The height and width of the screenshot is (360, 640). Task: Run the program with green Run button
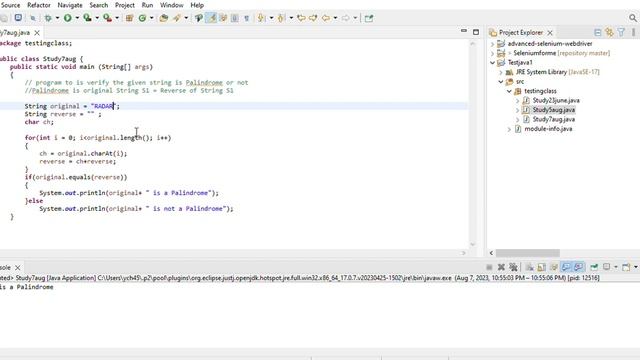click(68, 18)
